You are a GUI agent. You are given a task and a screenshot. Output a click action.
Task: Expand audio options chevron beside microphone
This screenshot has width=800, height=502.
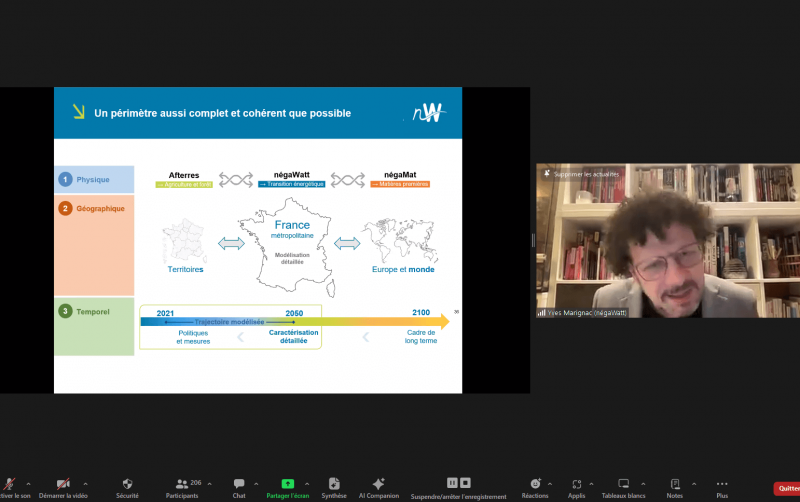pos(29,484)
